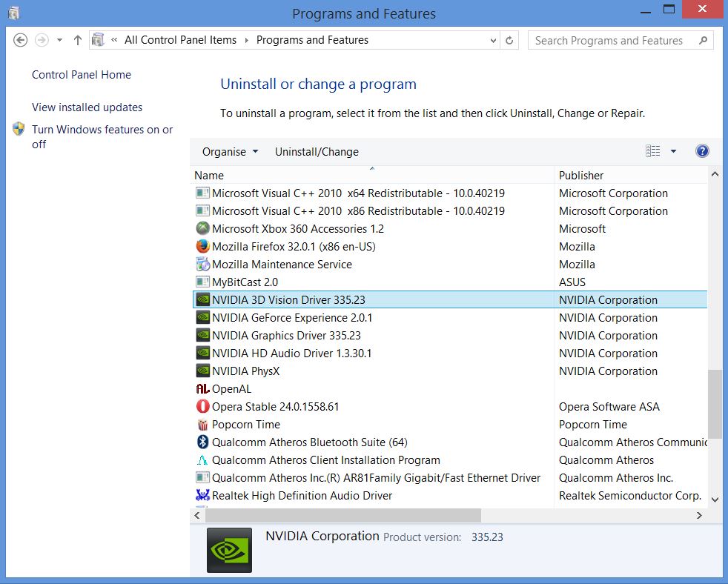Select NVIDIA GeForce Experience 2.0.1
Screen dimensions: 728x584
pyautogui.click(x=292, y=317)
